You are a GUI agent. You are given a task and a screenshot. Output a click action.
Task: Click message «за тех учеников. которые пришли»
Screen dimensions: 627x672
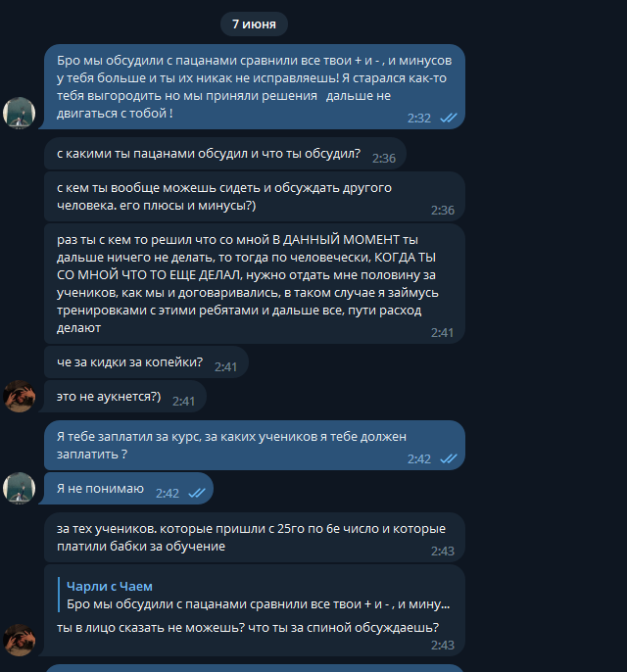point(255,538)
